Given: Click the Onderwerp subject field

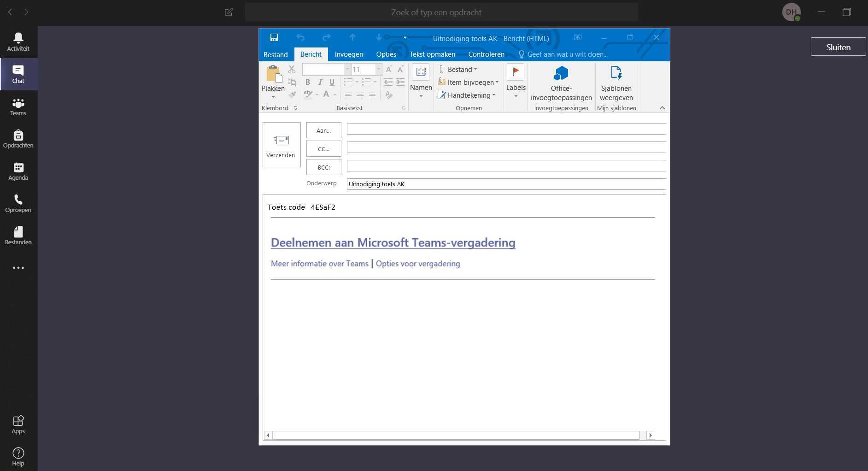Looking at the screenshot, I should pos(506,184).
